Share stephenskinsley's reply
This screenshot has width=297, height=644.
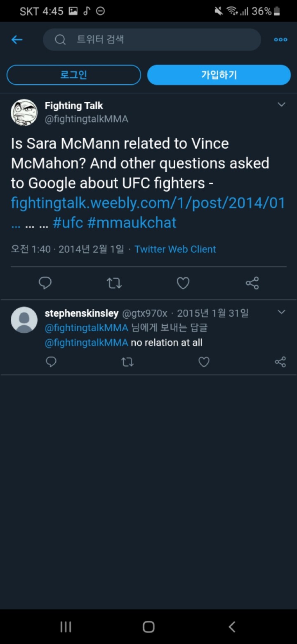tap(280, 362)
